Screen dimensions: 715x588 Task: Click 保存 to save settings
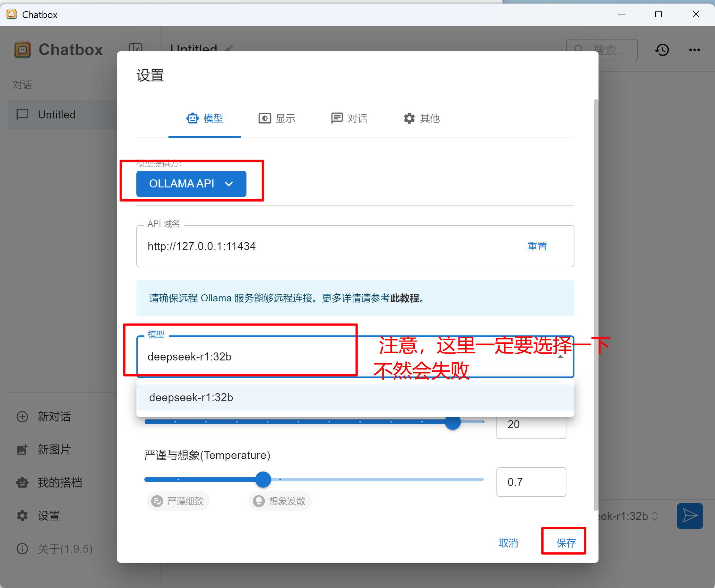tap(566, 543)
